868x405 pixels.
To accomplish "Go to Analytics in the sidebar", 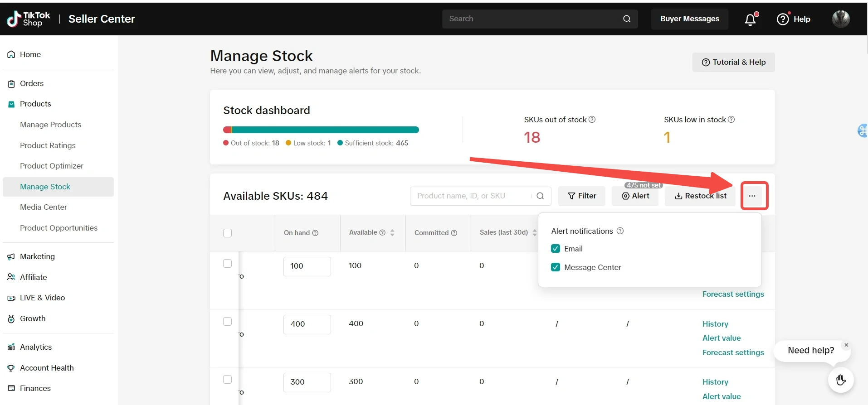I will tap(36, 347).
